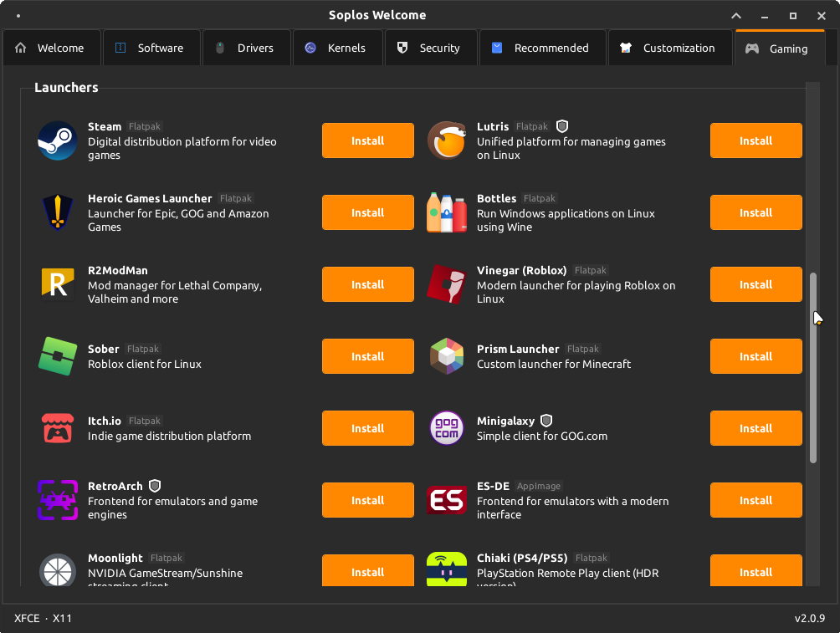The width and height of the screenshot is (840, 633).
Task: Click the Vinegar (Roblox) icon
Action: coord(446,284)
